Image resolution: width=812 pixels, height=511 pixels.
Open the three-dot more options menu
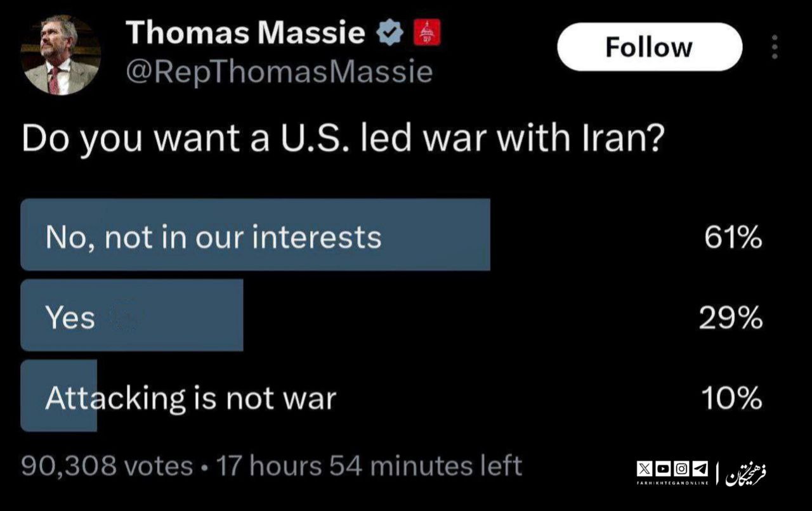[x=774, y=47]
